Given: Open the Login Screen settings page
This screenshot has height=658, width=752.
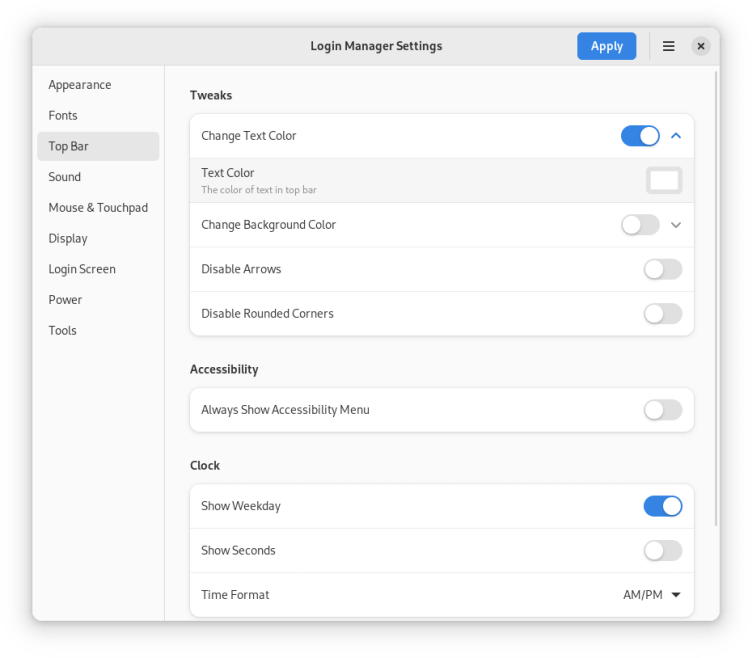Looking at the screenshot, I should coord(82,269).
